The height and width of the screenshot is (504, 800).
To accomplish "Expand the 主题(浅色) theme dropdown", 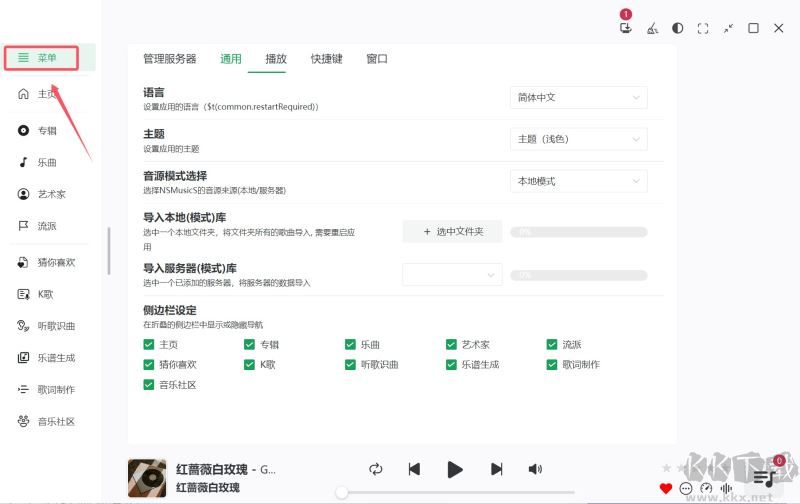I will tap(578, 139).
